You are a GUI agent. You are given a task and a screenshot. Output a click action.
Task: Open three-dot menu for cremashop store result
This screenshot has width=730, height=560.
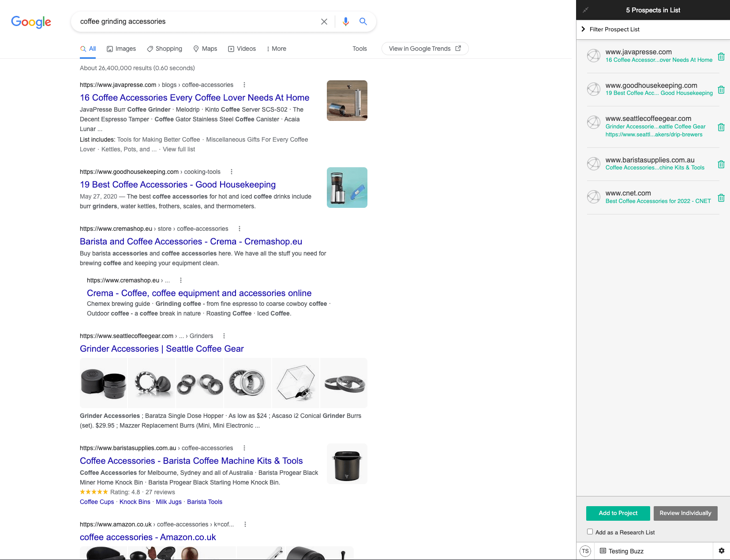click(240, 229)
